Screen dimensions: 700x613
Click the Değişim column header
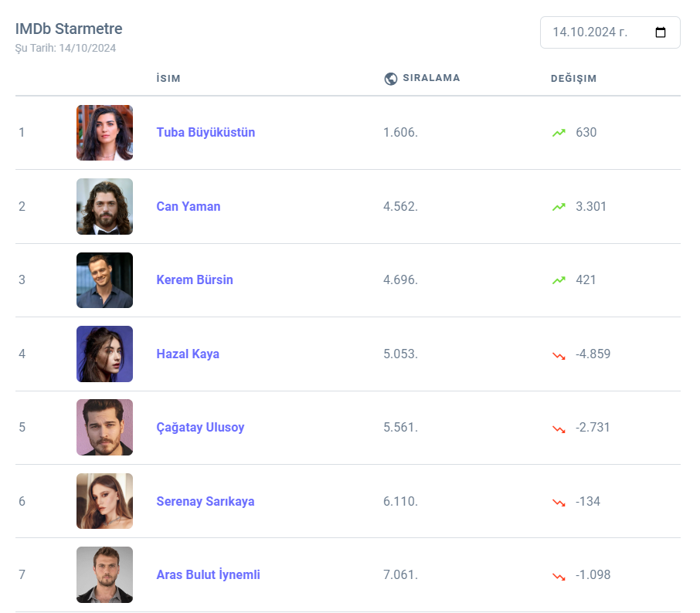tap(573, 79)
